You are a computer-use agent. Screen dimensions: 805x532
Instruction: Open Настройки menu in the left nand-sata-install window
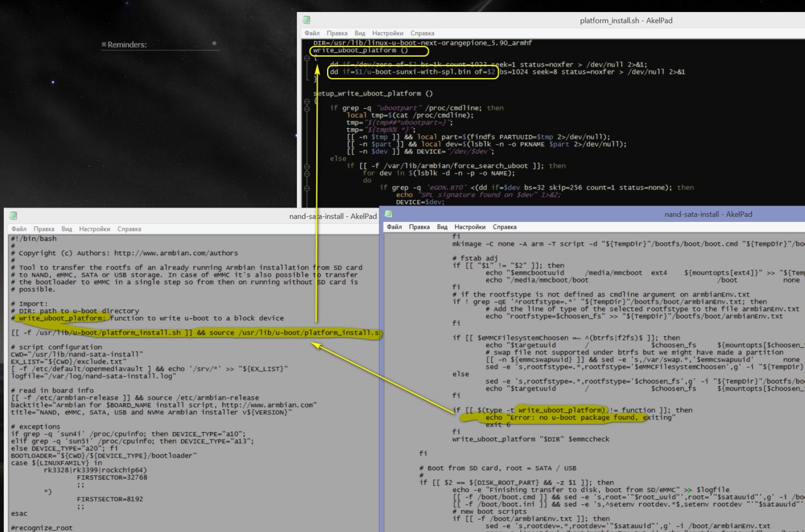[94, 229]
